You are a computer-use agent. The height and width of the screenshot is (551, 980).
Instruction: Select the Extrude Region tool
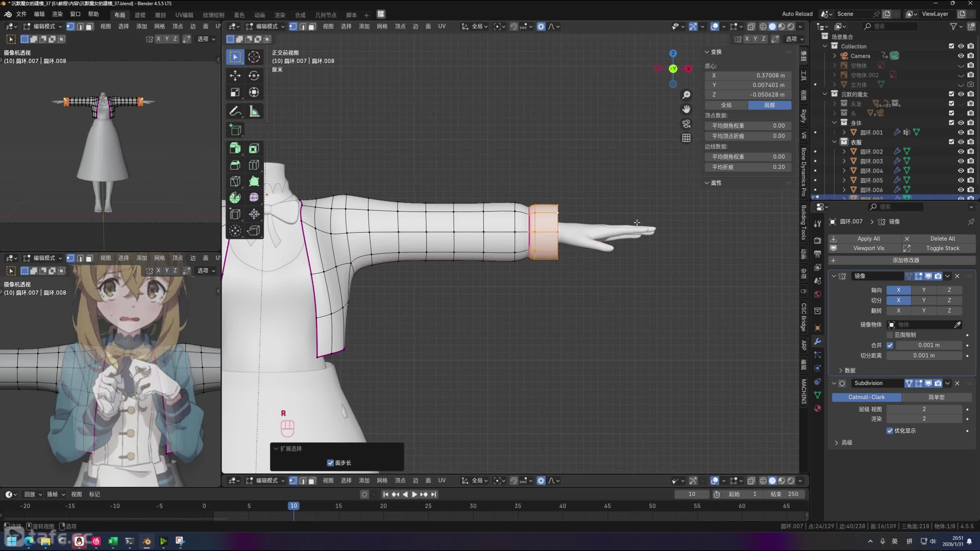coord(235,148)
